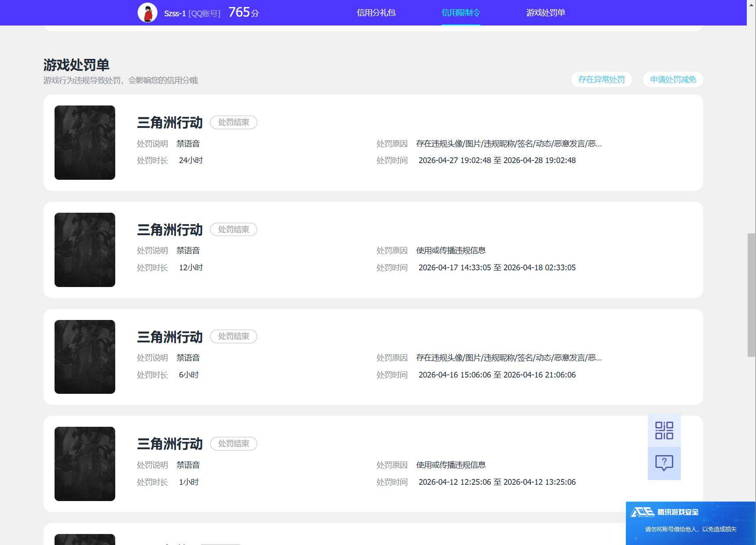Click the 24小时 penalty duration value
The image size is (756, 545).
click(191, 160)
